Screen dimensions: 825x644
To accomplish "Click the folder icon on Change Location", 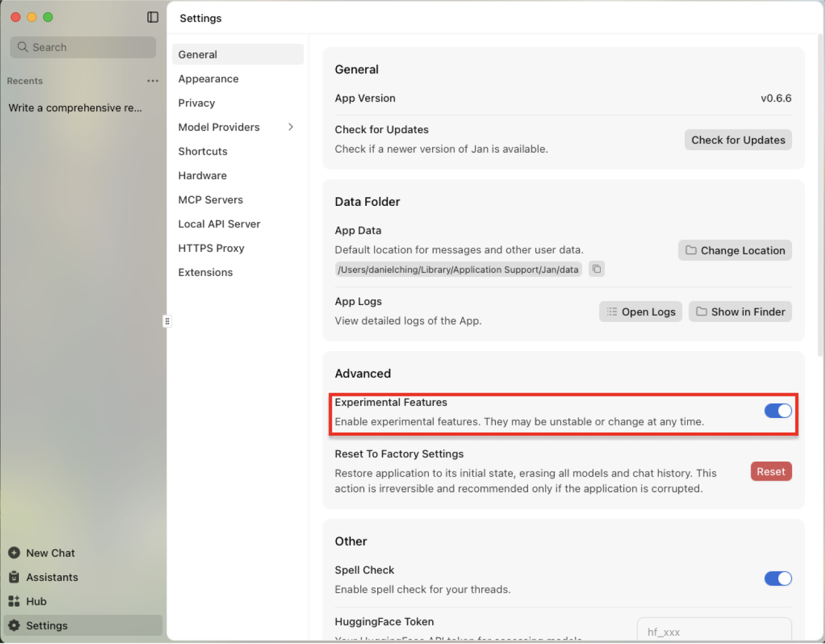I will tap(690, 250).
